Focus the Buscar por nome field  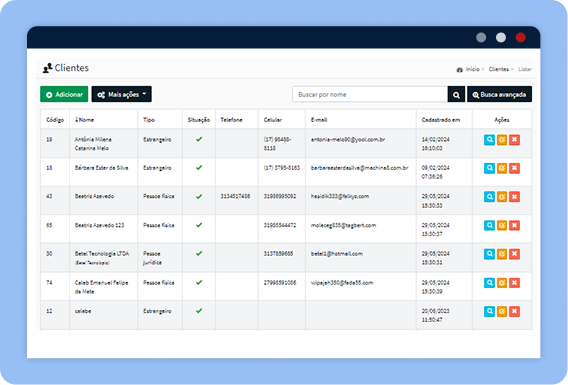[x=370, y=95]
